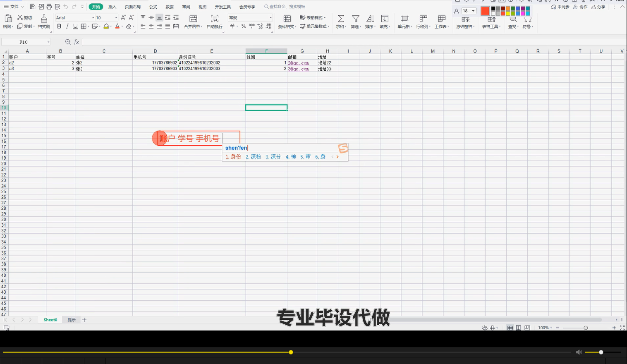627x364 pixels.
Task: Click the Paste (粘贴) clipboard icon
Action: [8, 18]
